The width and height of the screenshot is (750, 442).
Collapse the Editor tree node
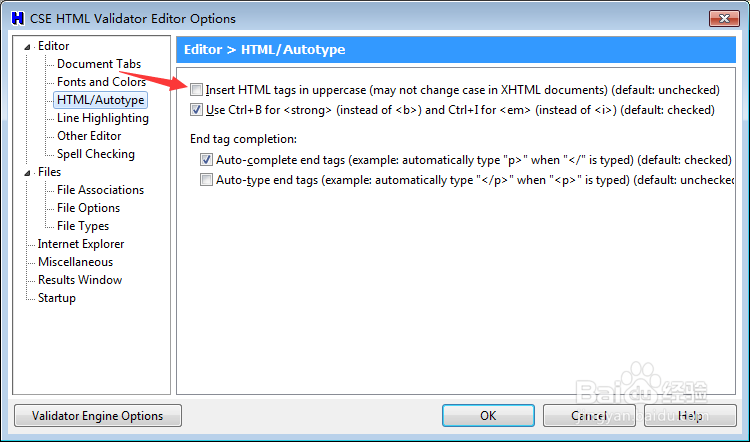[29, 46]
